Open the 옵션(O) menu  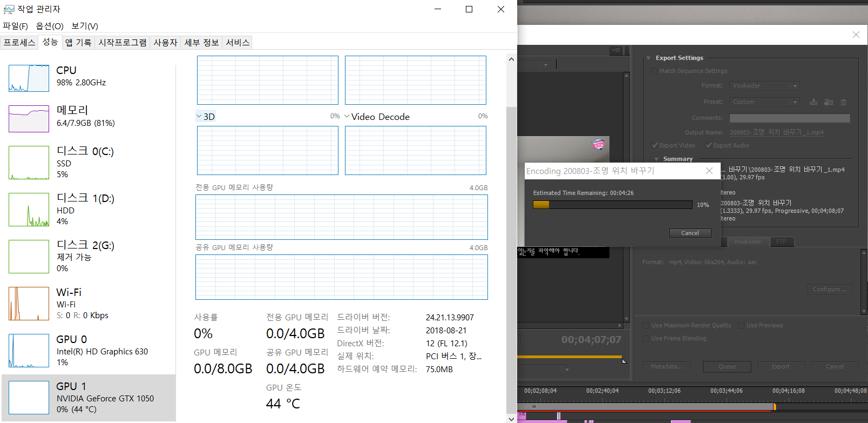[49, 26]
